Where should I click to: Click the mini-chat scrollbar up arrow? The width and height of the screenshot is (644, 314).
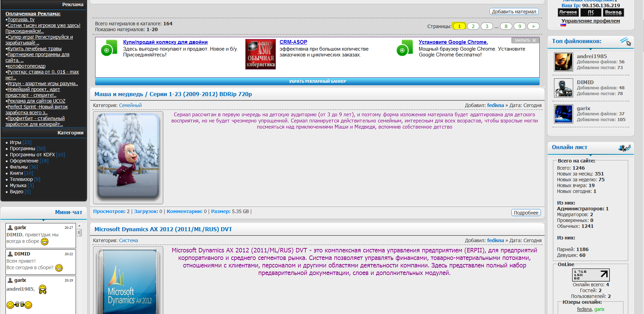[x=79, y=226]
